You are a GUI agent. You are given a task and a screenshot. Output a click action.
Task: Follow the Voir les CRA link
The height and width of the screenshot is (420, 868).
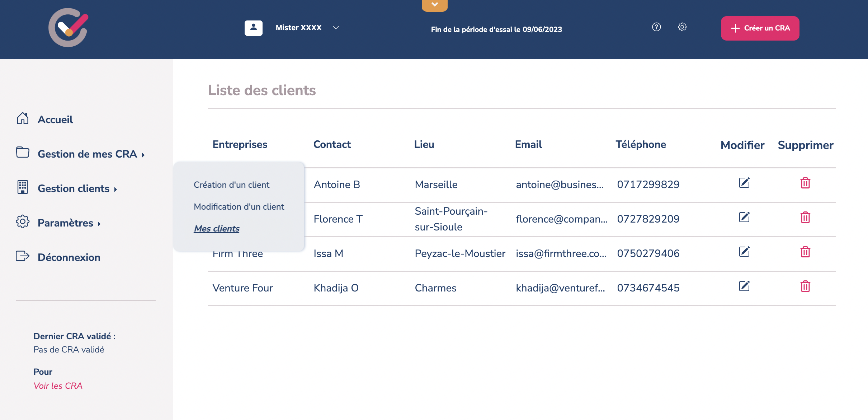[58, 386]
